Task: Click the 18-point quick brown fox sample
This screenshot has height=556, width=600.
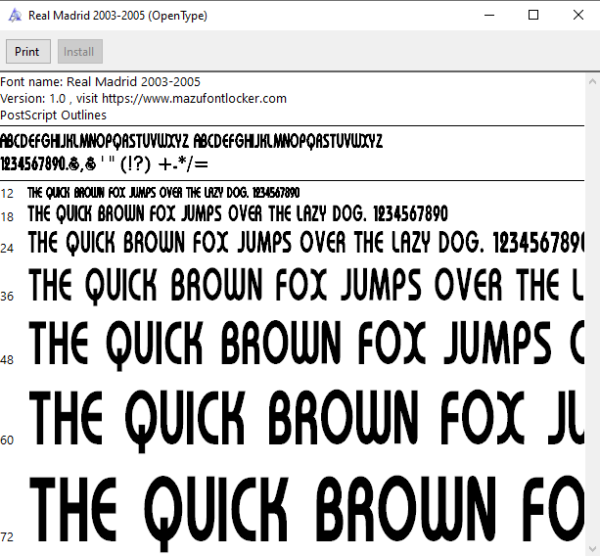Action: (x=238, y=214)
